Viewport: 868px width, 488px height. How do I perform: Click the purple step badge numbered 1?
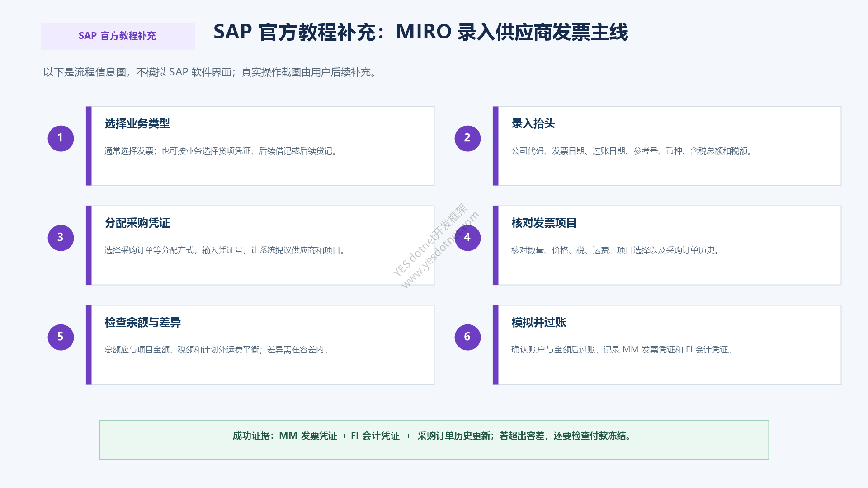(61, 138)
